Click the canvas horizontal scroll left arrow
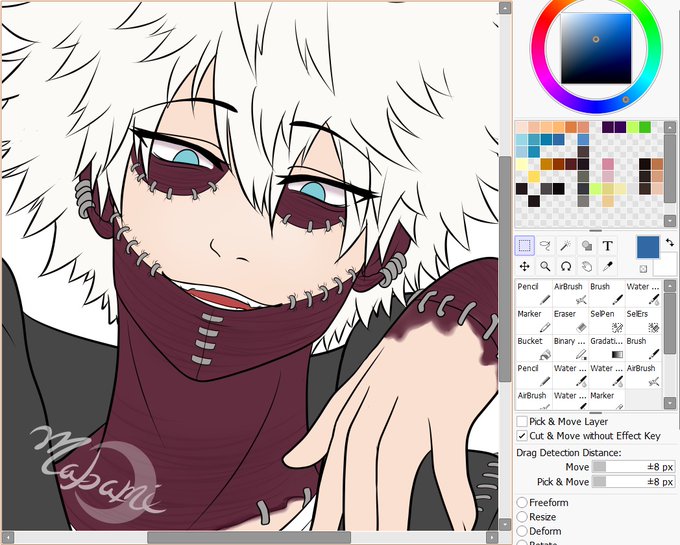This screenshot has width=680, height=545. point(8,538)
